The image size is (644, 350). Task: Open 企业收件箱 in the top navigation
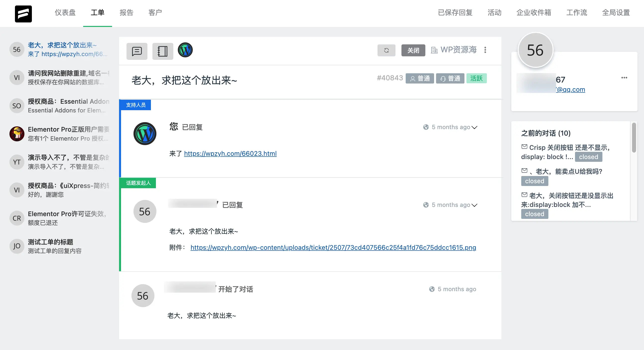(534, 12)
